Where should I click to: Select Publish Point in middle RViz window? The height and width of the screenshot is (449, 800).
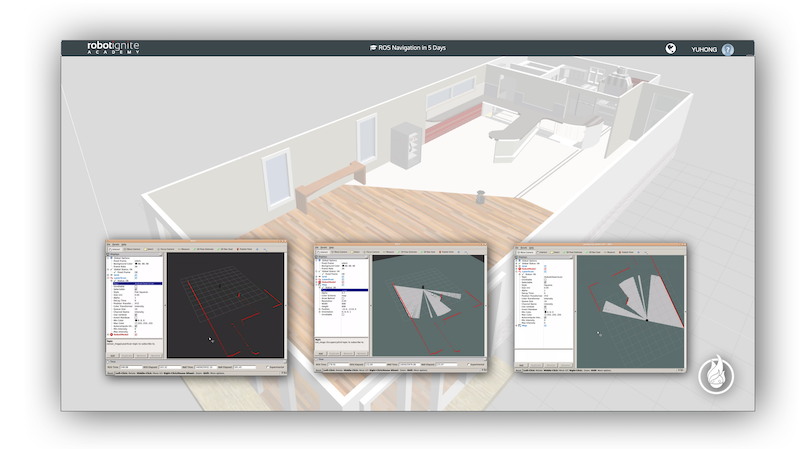tap(446, 252)
